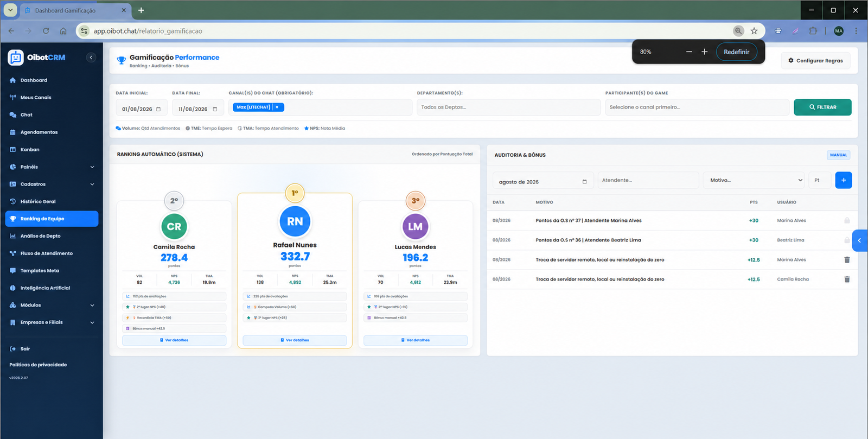Click the Templates Meta icon
This screenshot has width=868, height=439.
click(x=13, y=271)
